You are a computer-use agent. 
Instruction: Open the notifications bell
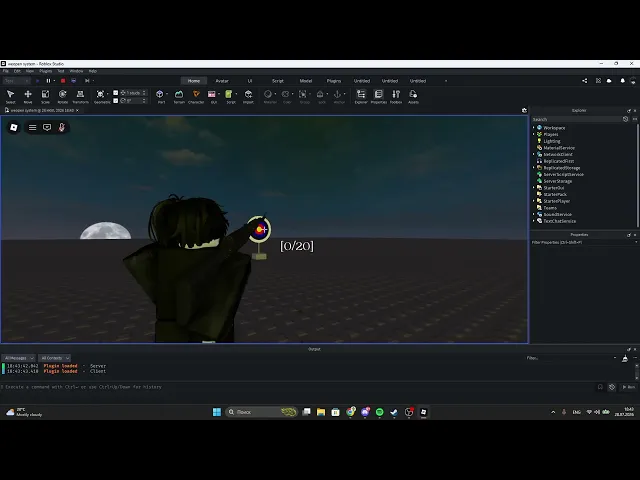coord(622,81)
